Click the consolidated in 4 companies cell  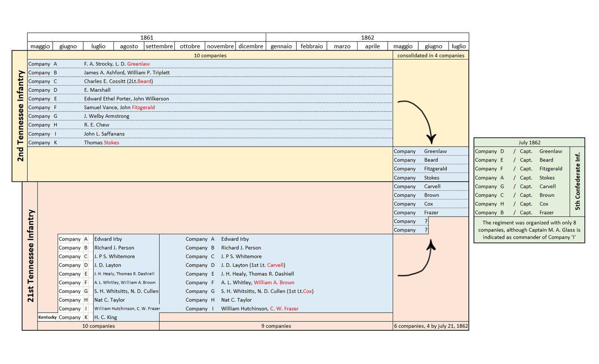click(431, 55)
